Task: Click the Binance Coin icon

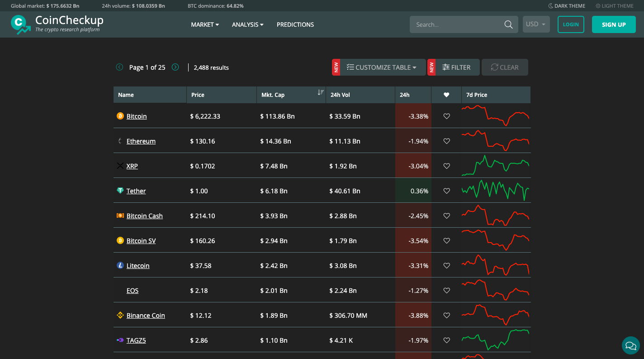Action: (x=120, y=316)
